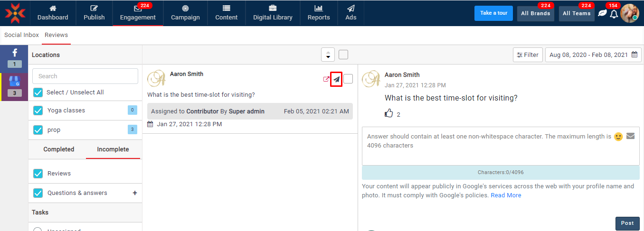Click the envelope icon in answer box
Viewport: 644px width, 231px height.
click(630, 136)
